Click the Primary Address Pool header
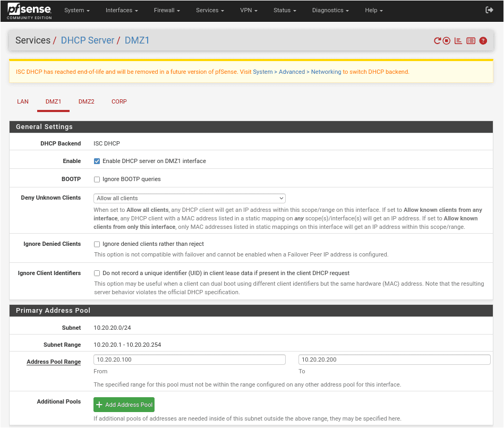 [251, 311]
